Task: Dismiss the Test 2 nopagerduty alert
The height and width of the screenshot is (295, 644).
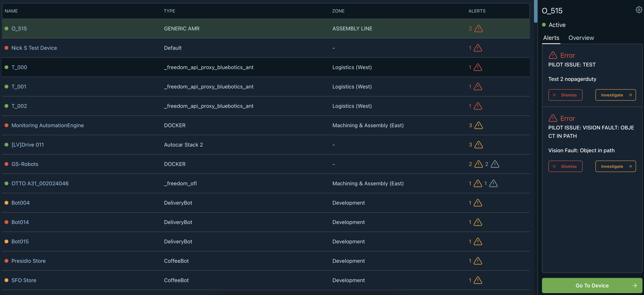Action: (565, 95)
